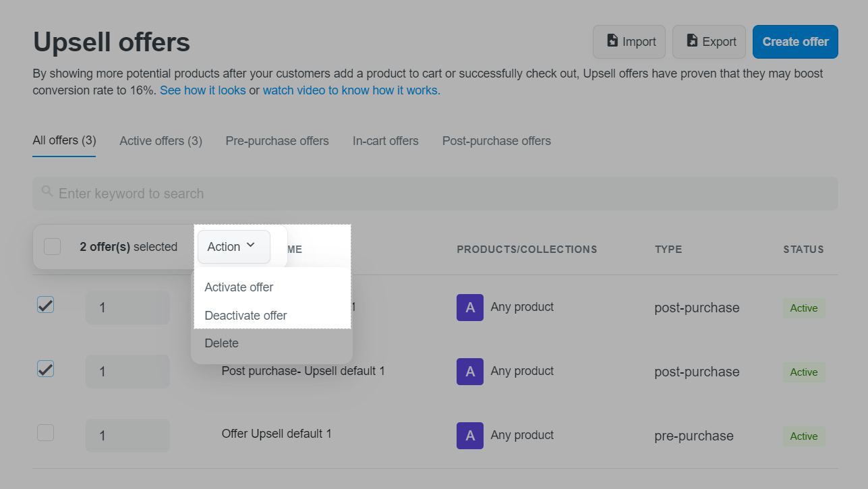Click the Create offer button
The image size is (868, 489).
[x=795, y=42]
